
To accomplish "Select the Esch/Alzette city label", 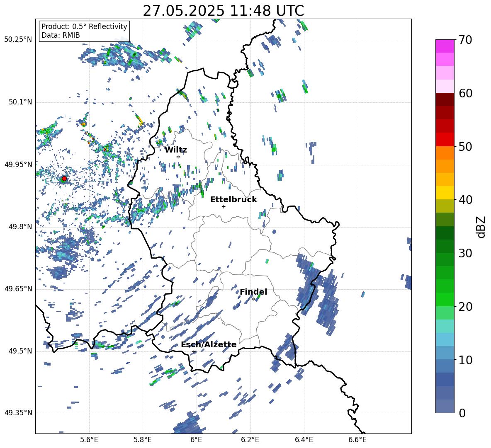I will click(x=209, y=344).
